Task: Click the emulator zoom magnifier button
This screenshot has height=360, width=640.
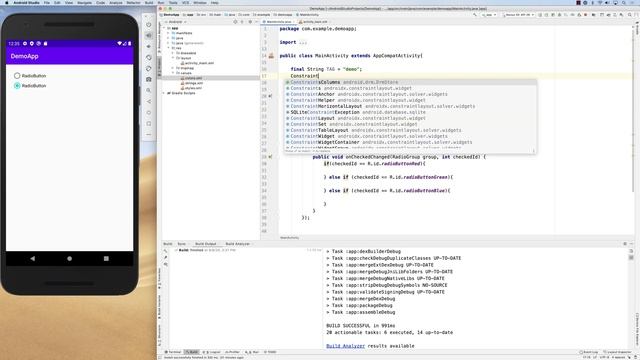Action: point(149,90)
